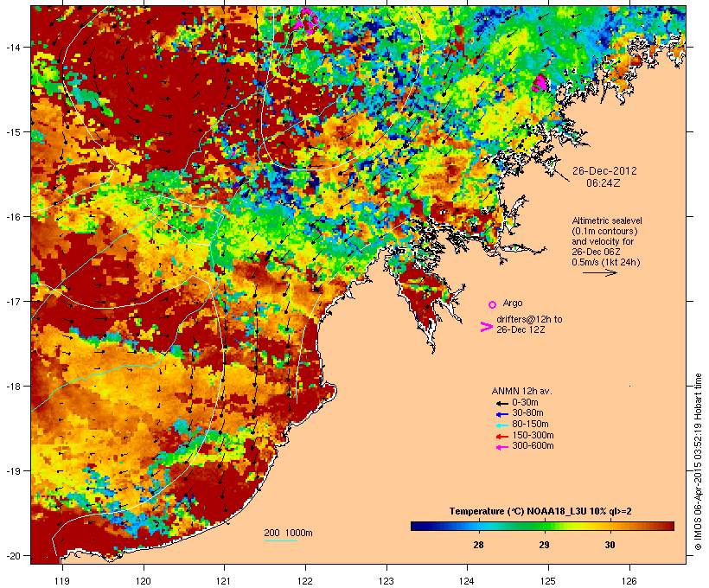Click the cyan 200m isobath legend line
The image size is (709, 588).
280,540
